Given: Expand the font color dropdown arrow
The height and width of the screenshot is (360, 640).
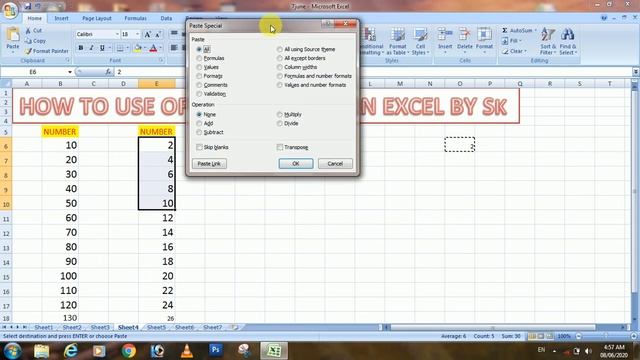Looking at the screenshot, I should coord(161,48).
